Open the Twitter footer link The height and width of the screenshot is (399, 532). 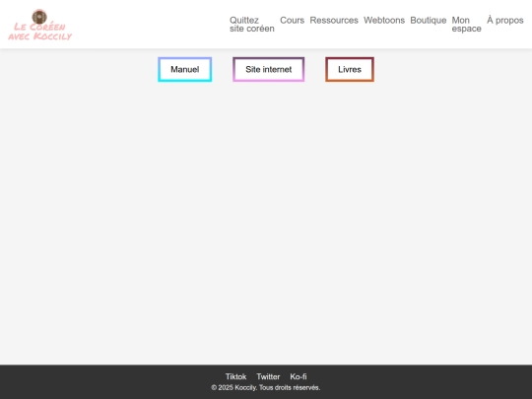pyautogui.click(x=268, y=376)
